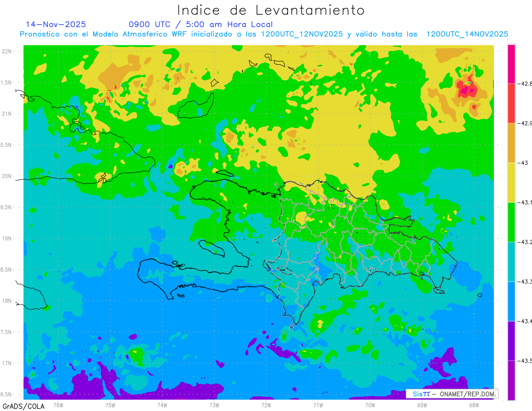Screen dimensions: 532x411
Task: Select the legend value '-43.1'
Action: coord(525,202)
